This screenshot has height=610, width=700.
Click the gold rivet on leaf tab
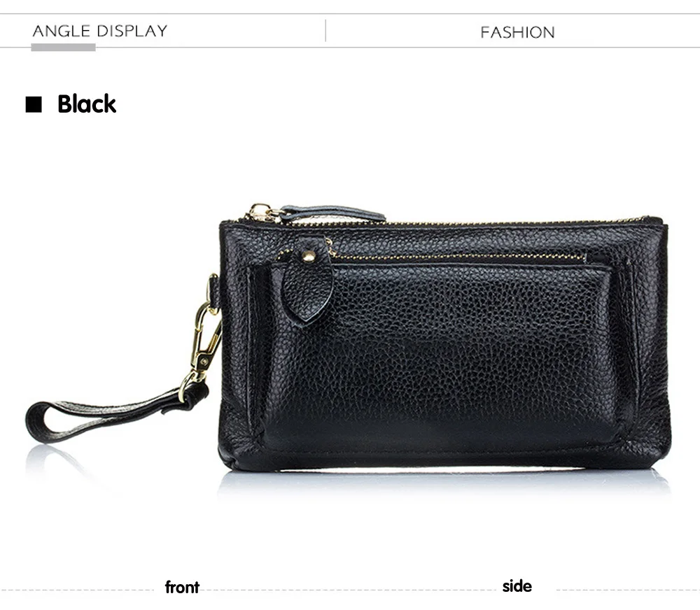coord(308,256)
